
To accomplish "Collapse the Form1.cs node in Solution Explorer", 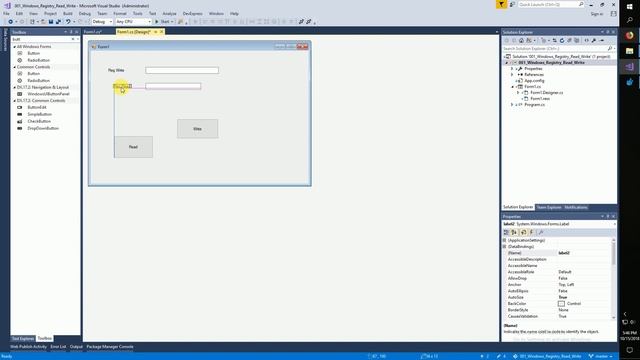I will pyautogui.click(x=512, y=87).
